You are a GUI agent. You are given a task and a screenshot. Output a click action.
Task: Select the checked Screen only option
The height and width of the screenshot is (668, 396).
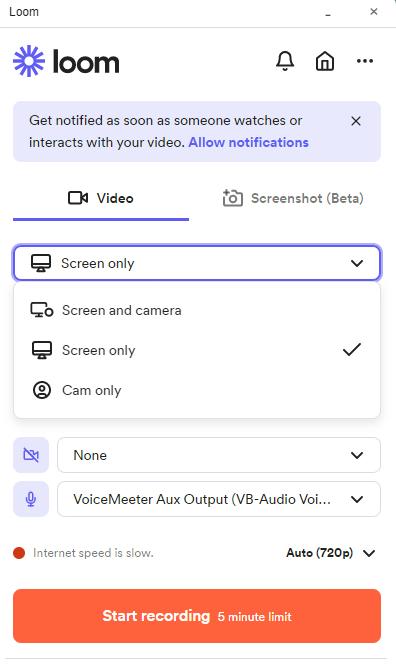click(x=197, y=350)
